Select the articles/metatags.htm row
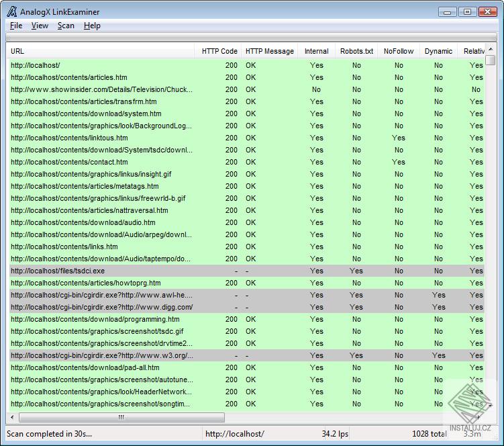The image size is (504, 446). pos(246,186)
